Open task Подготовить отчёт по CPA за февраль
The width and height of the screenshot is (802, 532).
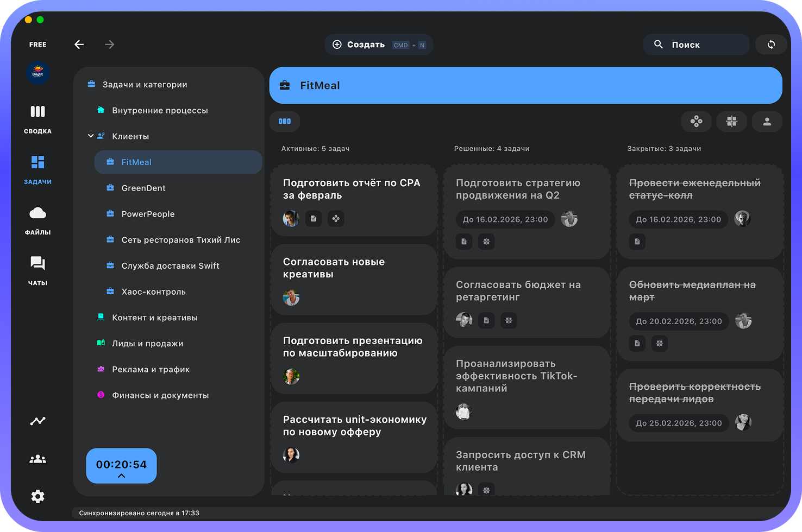(354, 200)
